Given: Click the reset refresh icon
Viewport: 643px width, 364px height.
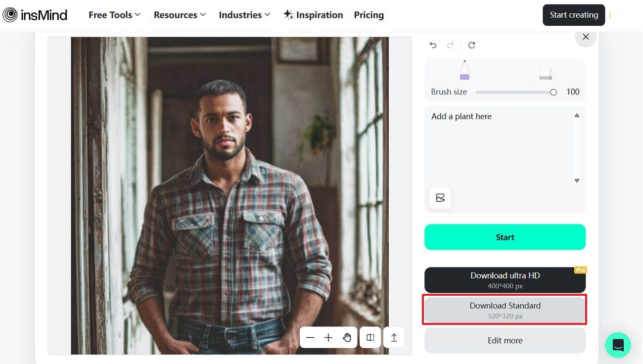Looking at the screenshot, I should 472,45.
